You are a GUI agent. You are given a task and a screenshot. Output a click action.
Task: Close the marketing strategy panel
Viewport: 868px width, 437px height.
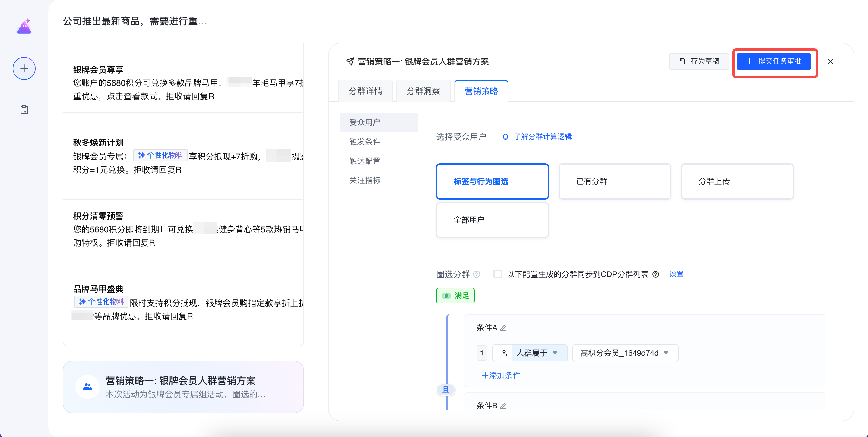(x=830, y=61)
